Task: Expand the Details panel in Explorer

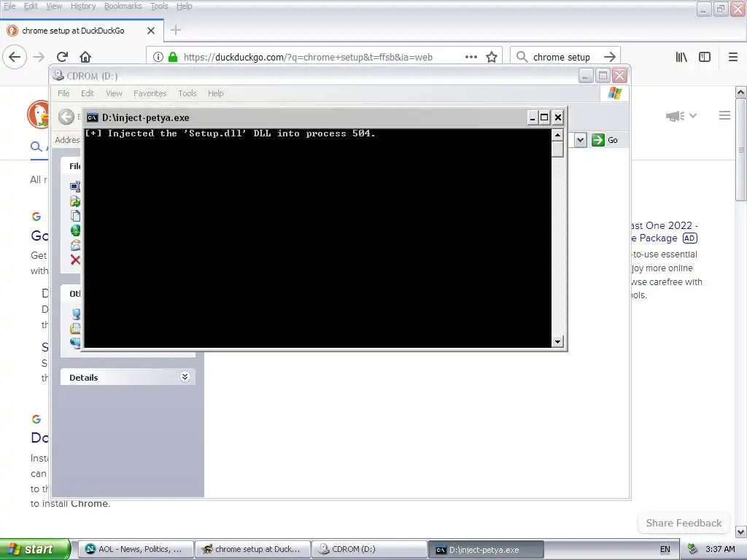Action: (185, 377)
